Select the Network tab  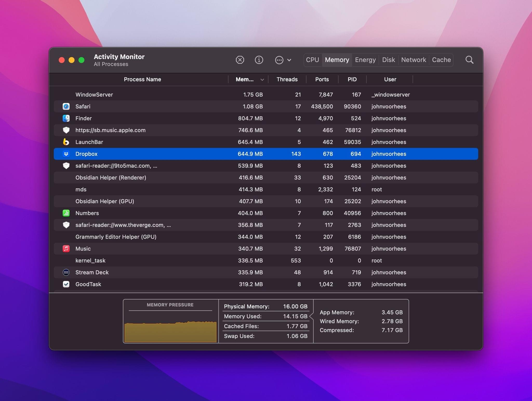(414, 60)
